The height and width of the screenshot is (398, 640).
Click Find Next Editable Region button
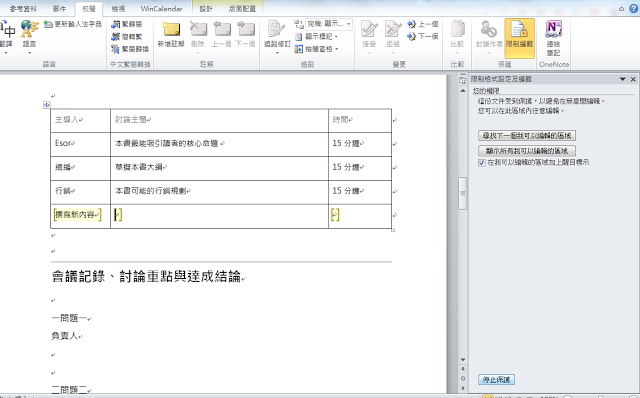pyautogui.click(x=527, y=136)
